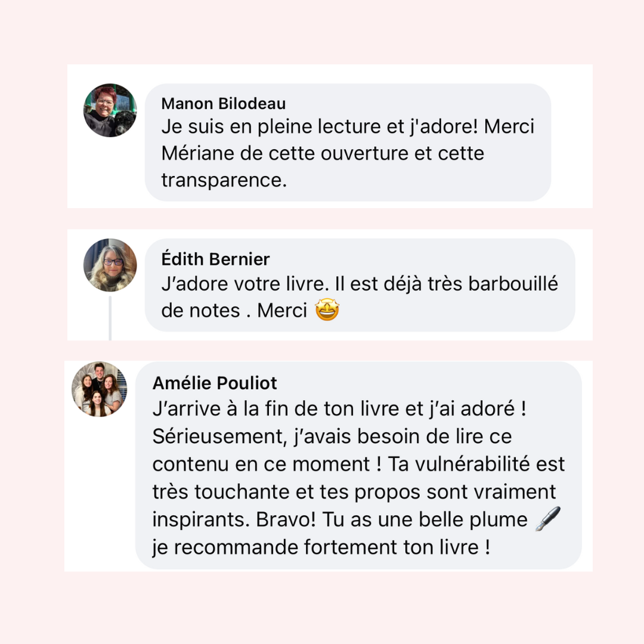Click the star-eyes emoji in Édith's comment
Image resolution: width=644 pixels, height=644 pixels.
pos(327,310)
